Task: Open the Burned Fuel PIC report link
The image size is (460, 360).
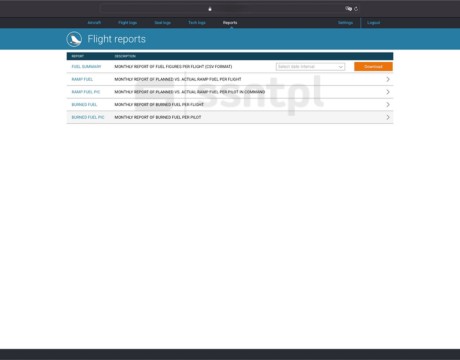Action: coord(88,117)
